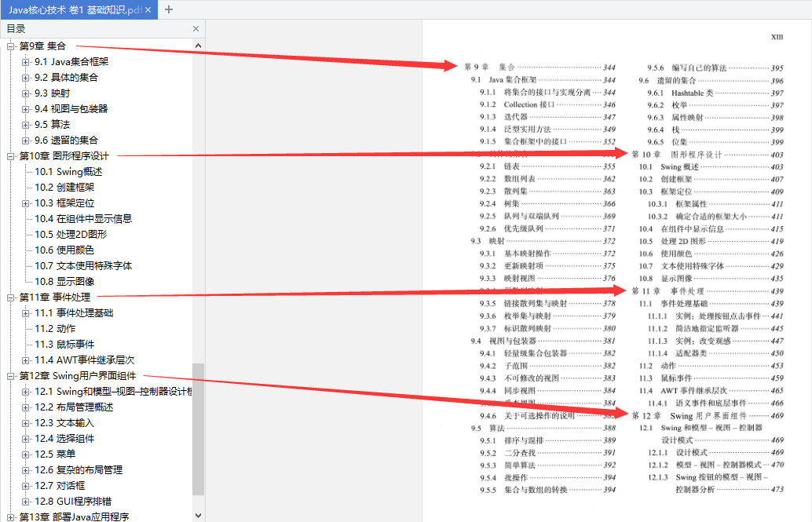
Task: Expand 9.4 视图与包装器 node
Action: 25,109
